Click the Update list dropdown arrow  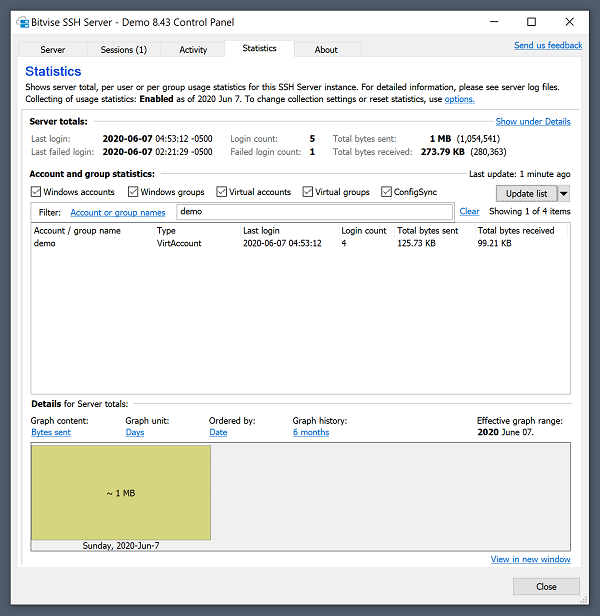pyautogui.click(x=564, y=193)
